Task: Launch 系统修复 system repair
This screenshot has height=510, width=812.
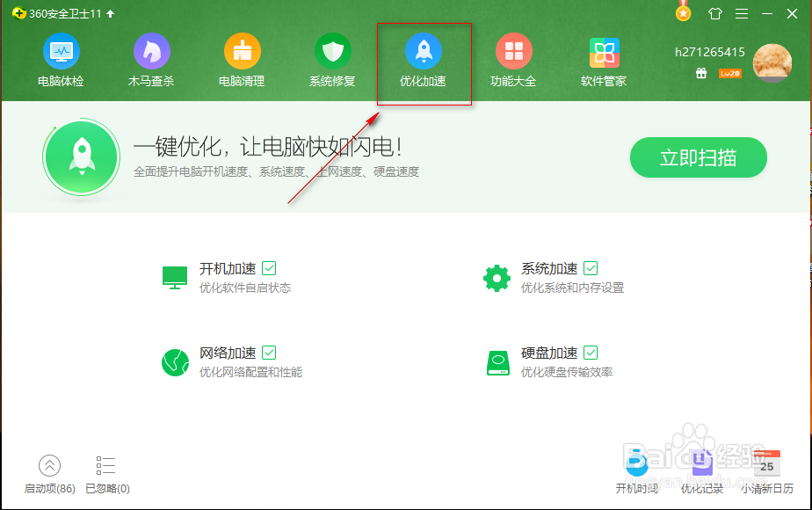Action: click(332, 60)
